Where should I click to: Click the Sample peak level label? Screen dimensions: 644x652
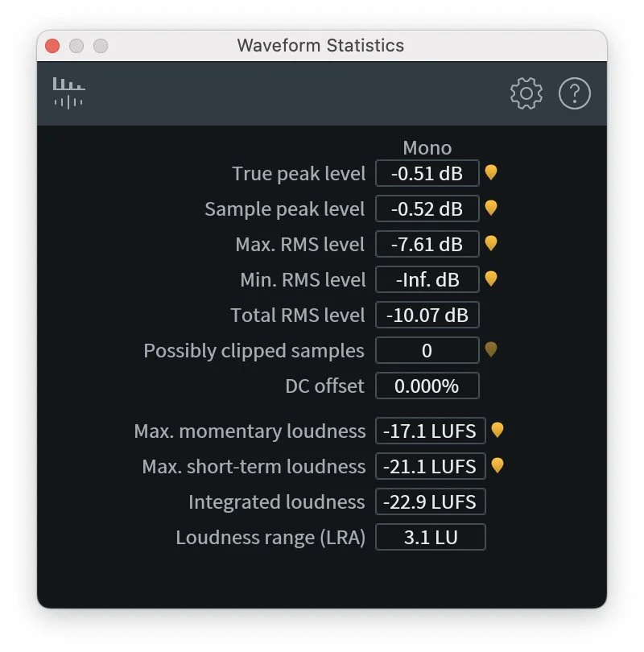tap(285, 208)
